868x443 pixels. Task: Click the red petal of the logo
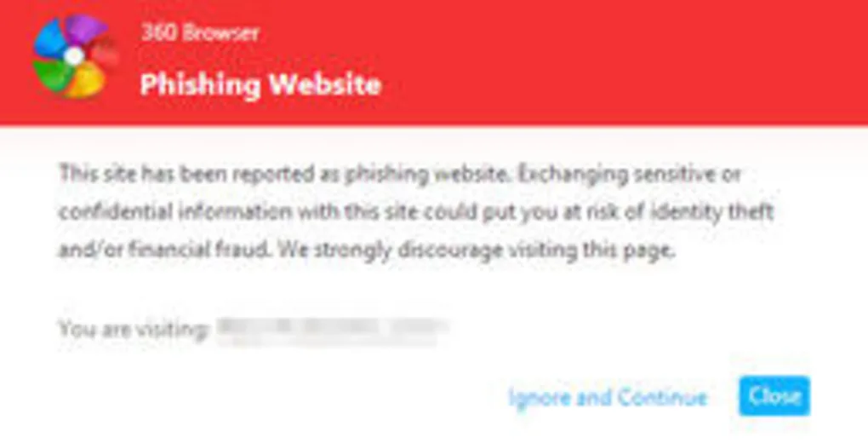click(x=106, y=53)
